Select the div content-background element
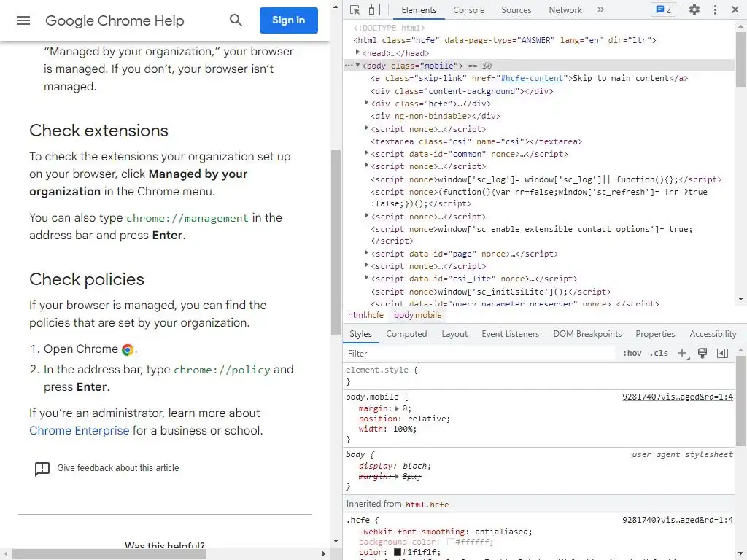Viewport: 747px width, 560px height. coord(462,91)
